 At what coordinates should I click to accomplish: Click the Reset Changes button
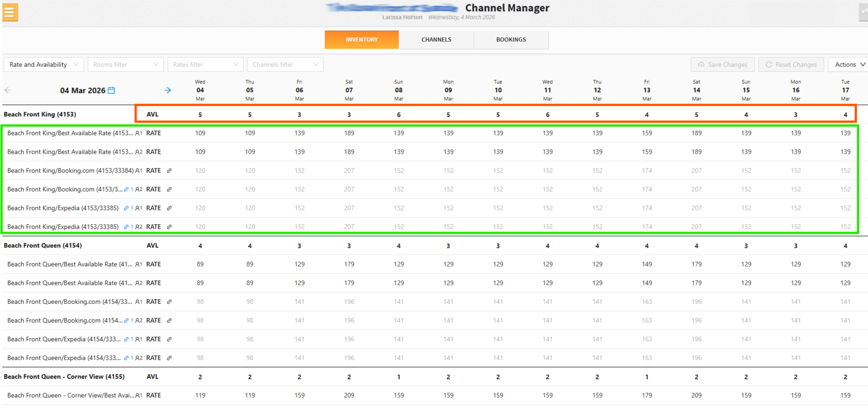(791, 64)
